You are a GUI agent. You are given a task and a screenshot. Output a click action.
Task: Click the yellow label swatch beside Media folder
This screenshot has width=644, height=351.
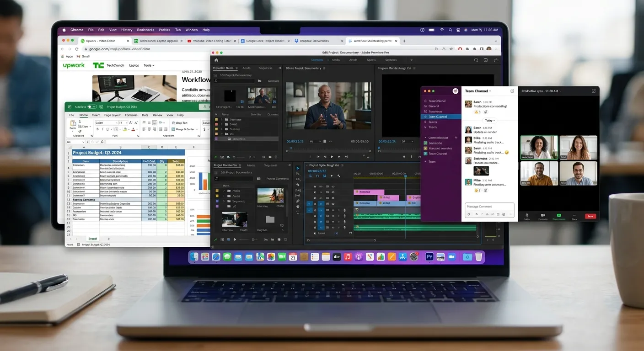217,191
